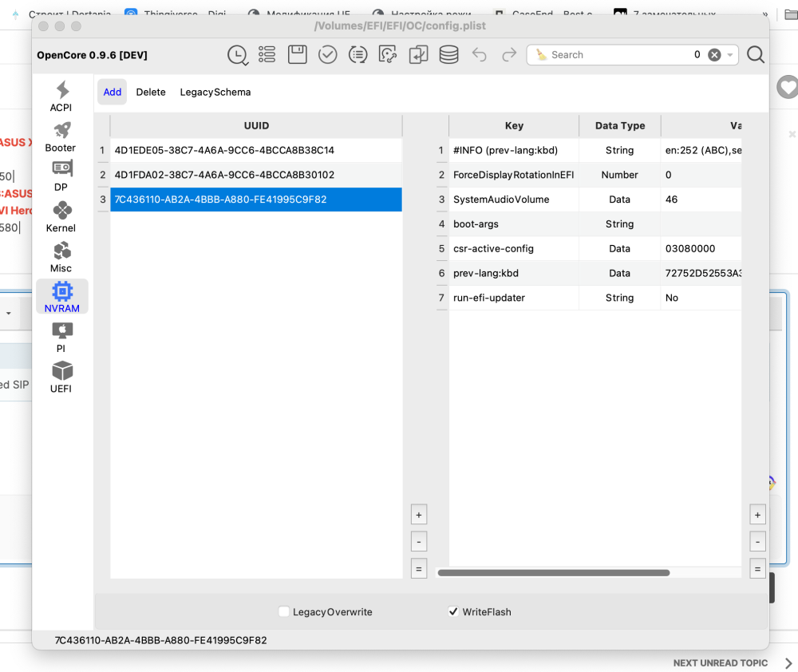Open the PI PlatformInfo section

[61, 338]
